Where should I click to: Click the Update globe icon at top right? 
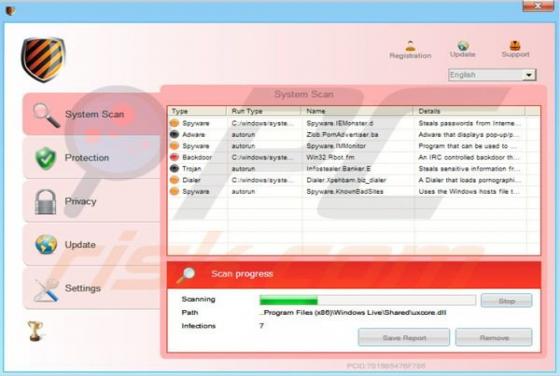pos(462,45)
